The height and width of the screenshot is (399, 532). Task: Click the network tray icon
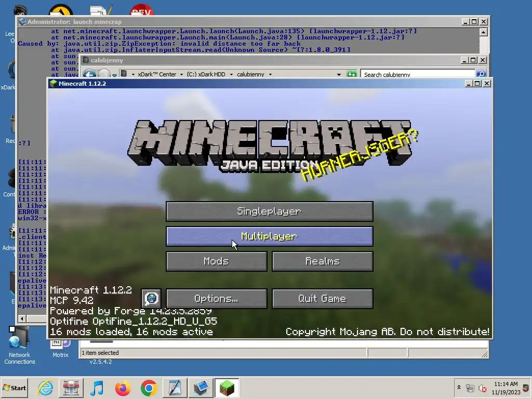pos(470,388)
